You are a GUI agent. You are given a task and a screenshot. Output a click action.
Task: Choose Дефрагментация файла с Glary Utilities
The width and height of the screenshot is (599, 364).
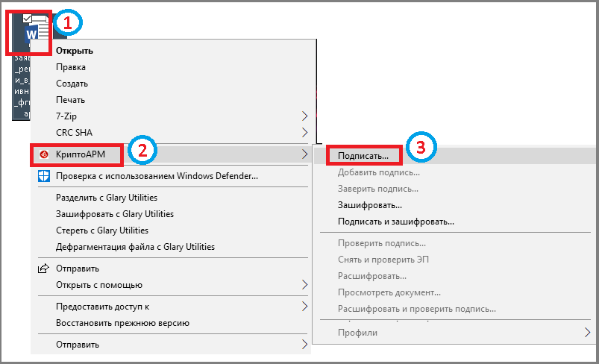click(135, 247)
